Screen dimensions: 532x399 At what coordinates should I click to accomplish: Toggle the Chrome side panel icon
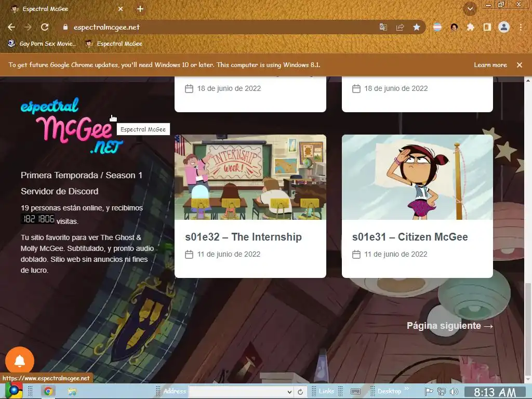click(x=487, y=27)
